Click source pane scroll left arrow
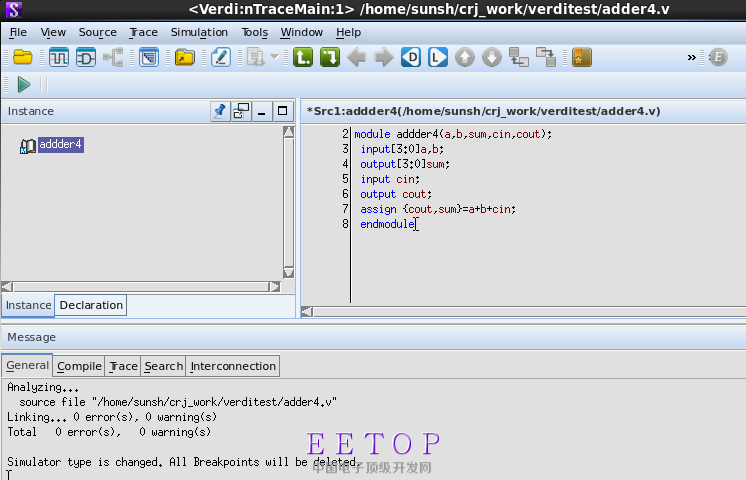The width and height of the screenshot is (746, 480). [307, 312]
